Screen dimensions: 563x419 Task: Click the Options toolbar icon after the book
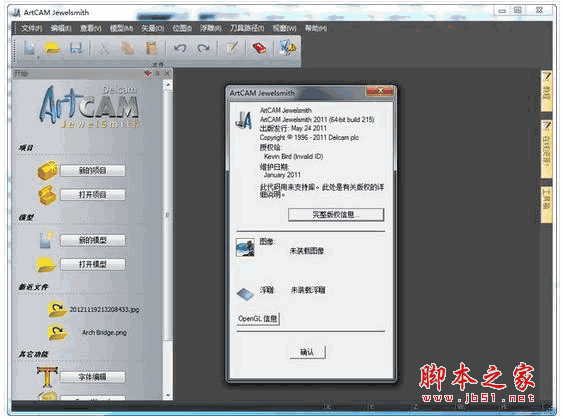pos(288,48)
